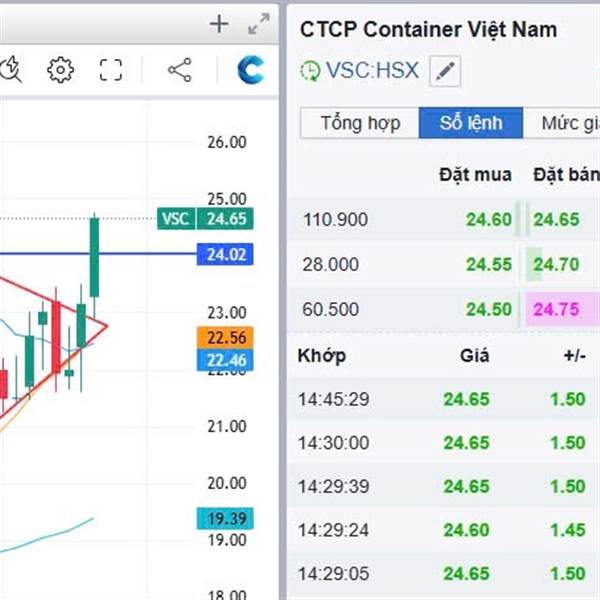Click the highlighted ask price 24.75
The image size is (600, 600).
click(556, 310)
